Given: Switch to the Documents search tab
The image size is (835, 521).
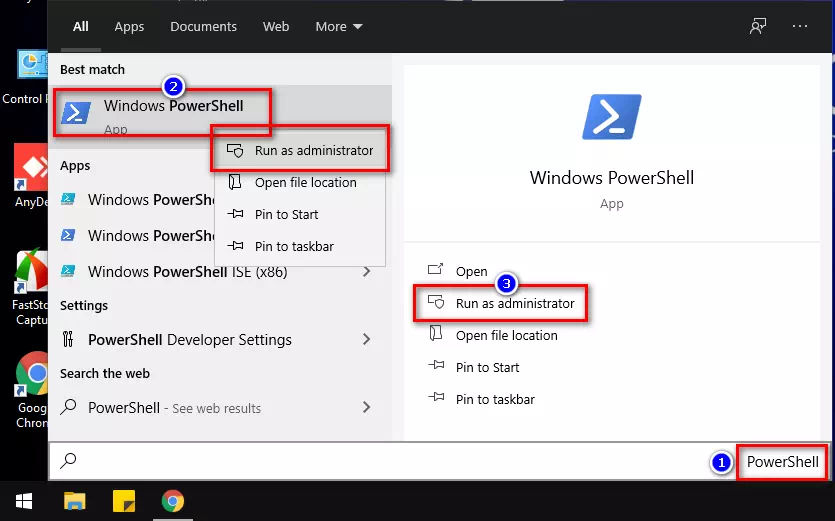Looking at the screenshot, I should pyautogui.click(x=203, y=27).
